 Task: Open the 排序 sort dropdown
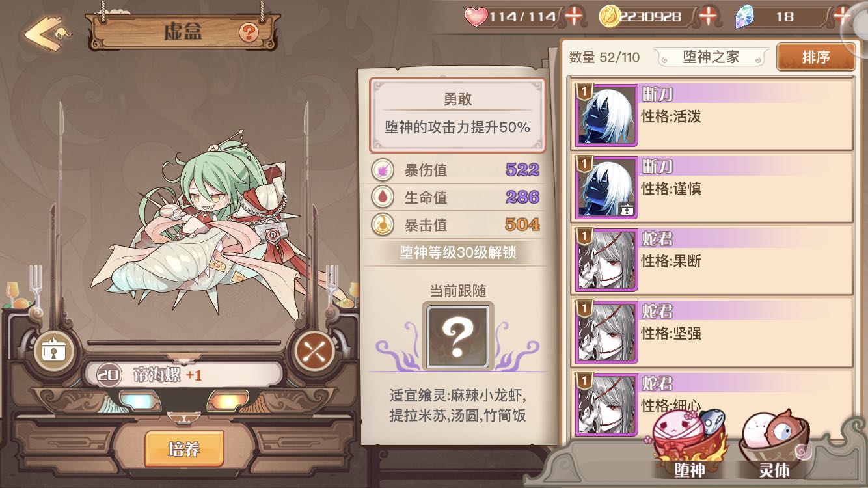[816, 57]
